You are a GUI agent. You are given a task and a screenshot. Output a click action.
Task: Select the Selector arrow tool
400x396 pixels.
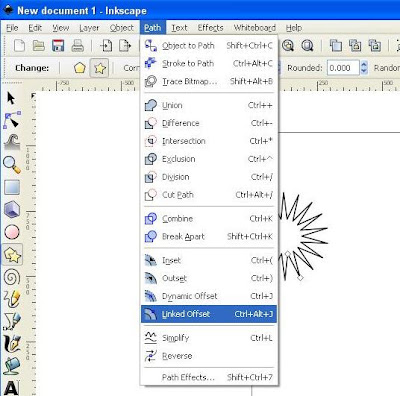[x=11, y=98]
